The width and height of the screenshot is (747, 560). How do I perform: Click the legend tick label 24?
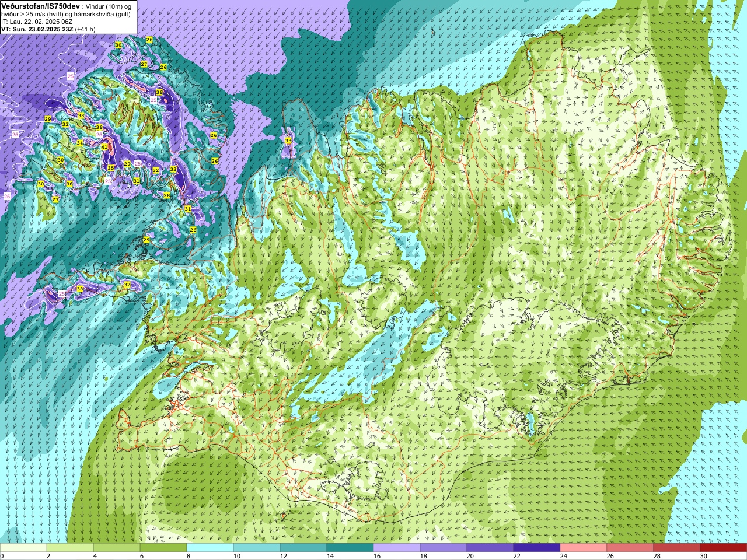coord(564,556)
